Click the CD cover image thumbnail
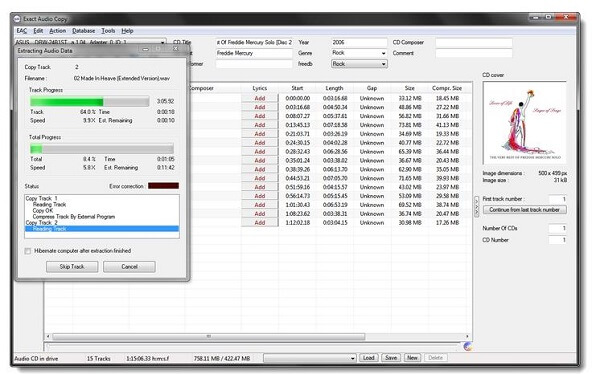600x374 pixels. (525, 123)
